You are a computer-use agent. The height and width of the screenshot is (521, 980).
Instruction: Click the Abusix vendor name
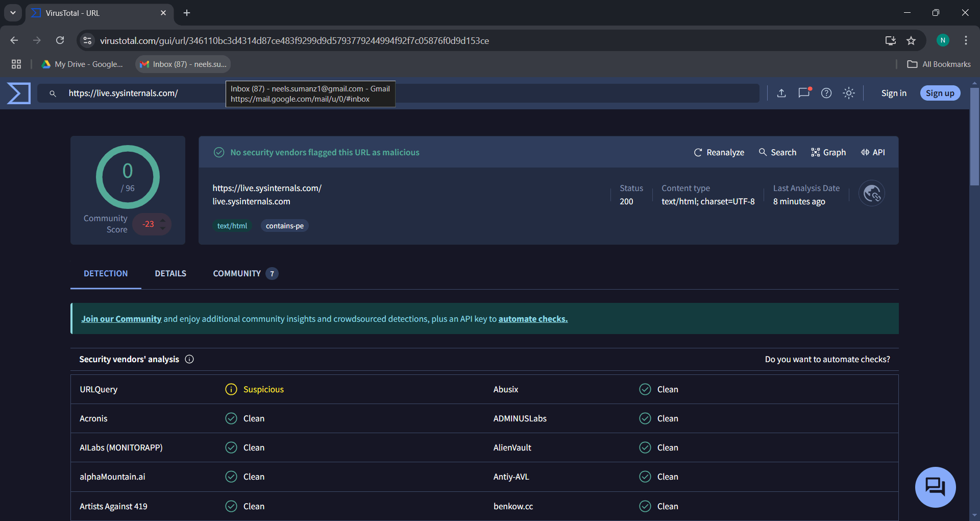coord(506,389)
